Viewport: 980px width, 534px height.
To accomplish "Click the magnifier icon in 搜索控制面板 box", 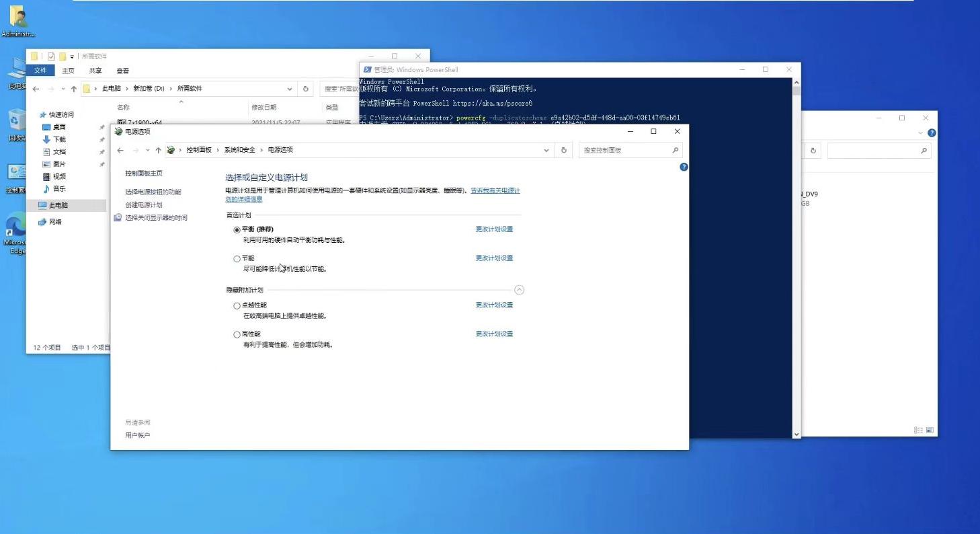I will click(676, 150).
